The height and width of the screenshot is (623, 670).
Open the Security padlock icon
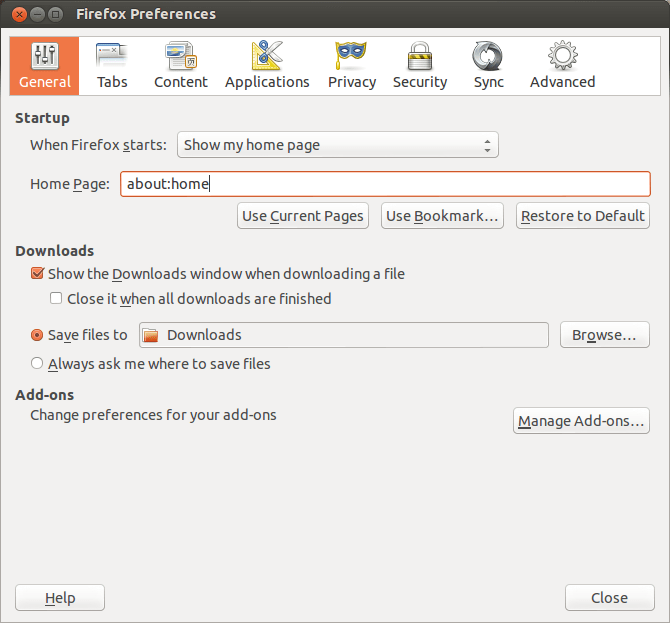click(420, 56)
